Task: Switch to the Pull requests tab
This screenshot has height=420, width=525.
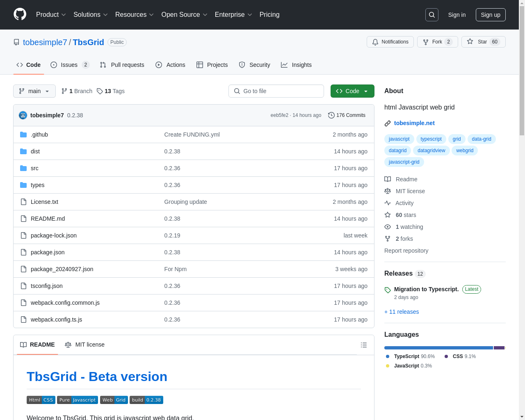Action: click(x=122, y=65)
